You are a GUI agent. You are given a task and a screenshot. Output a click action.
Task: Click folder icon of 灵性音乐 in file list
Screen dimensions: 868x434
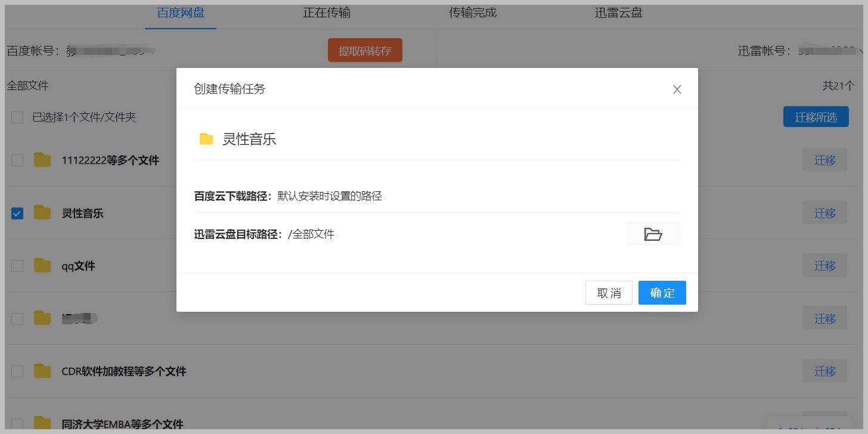point(42,212)
